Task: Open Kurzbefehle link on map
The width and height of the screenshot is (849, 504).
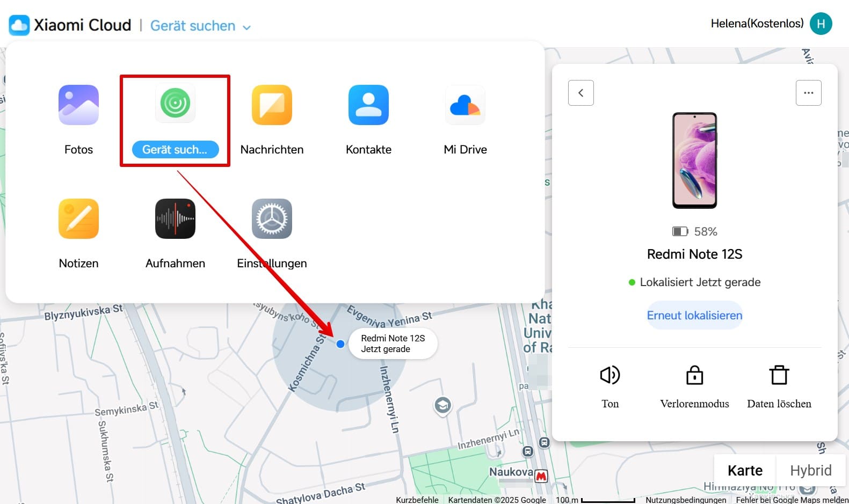Action: [417, 500]
